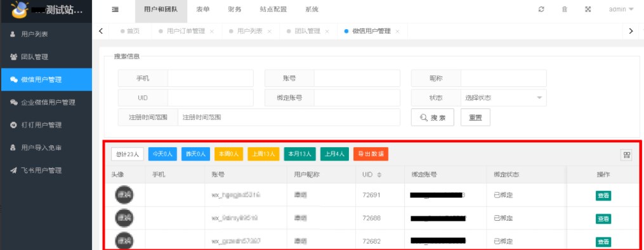The height and width of the screenshot is (250, 644).
Task: Focus the 账号 search input
Action: (357, 78)
